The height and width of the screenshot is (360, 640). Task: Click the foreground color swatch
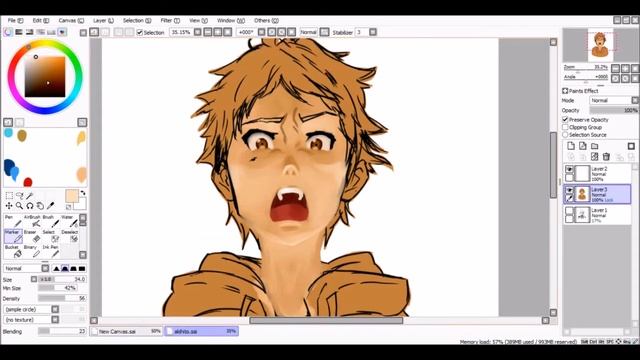[x=71, y=196]
